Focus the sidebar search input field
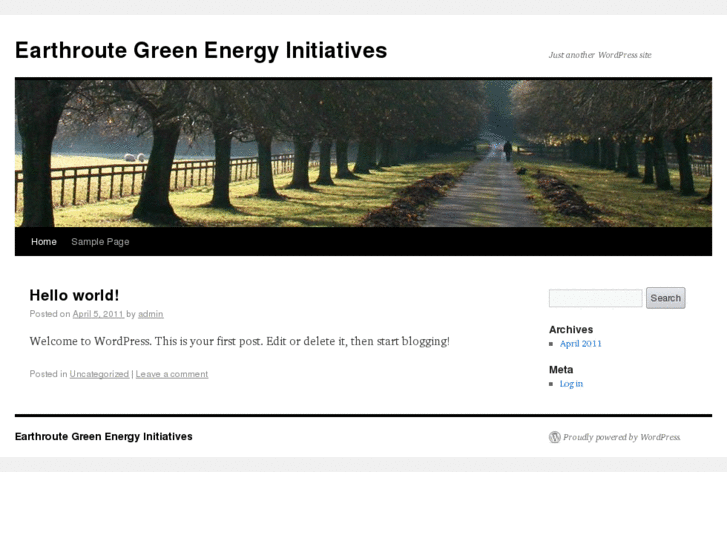This screenshot has width=727, height=545. point(595,298)
